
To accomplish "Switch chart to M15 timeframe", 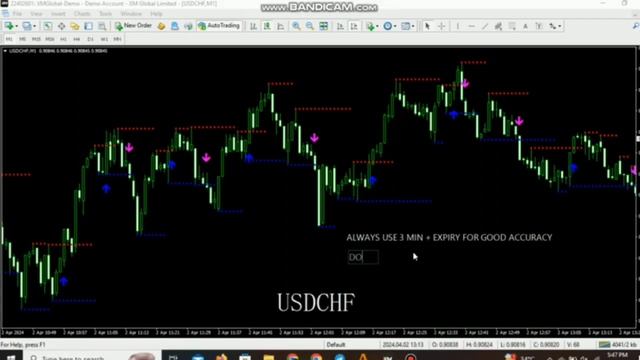I will pyautogui.click(x=36, y=39).
